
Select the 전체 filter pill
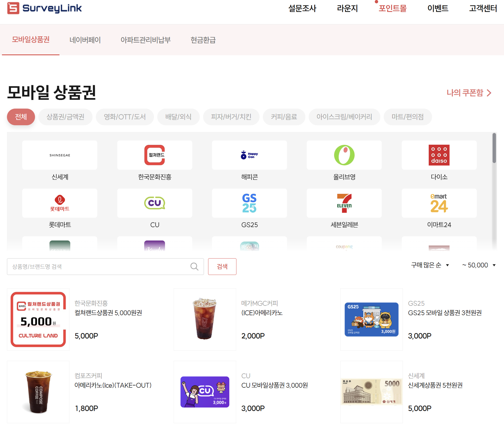[x=21, y=117]
